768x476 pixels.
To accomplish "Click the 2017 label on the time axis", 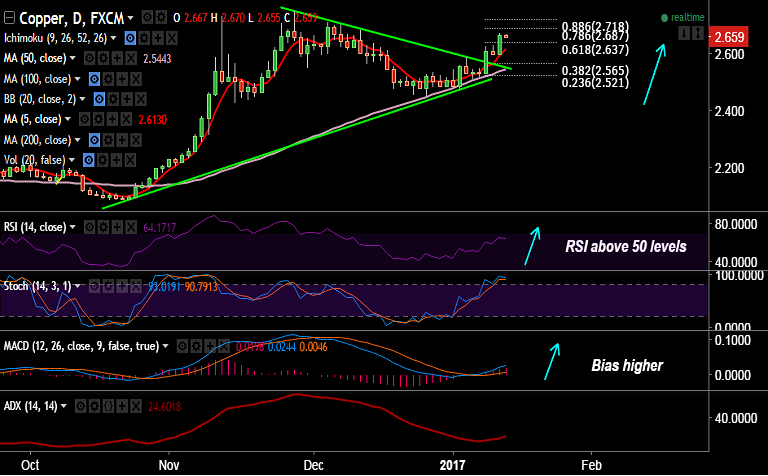I will 453,465.
